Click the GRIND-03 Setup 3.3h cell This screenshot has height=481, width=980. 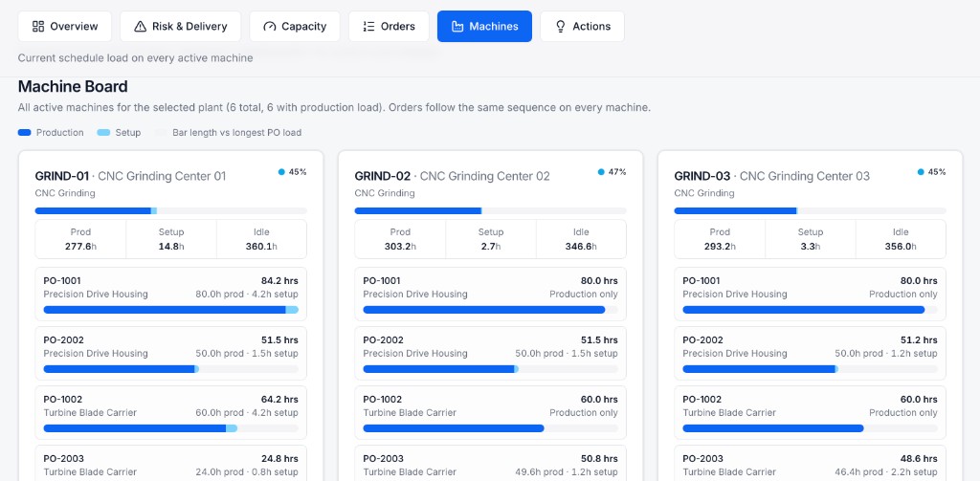(810, 239)
